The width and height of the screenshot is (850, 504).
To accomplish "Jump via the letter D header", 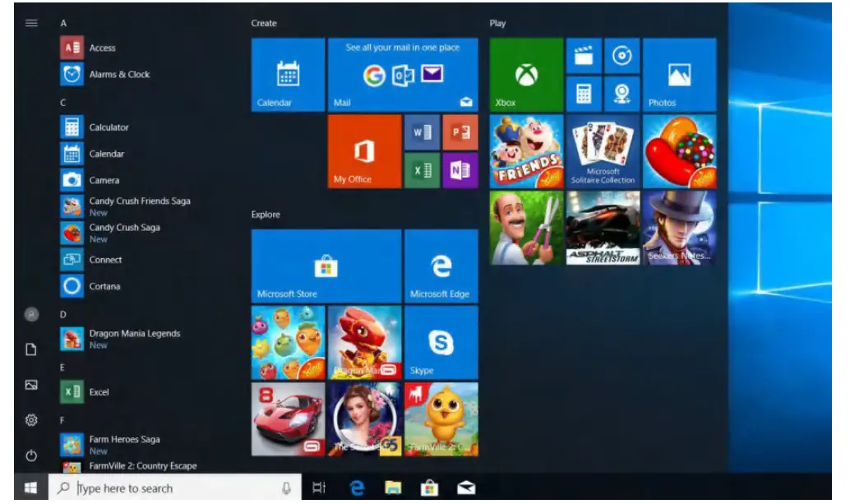I will pyautogui.click(x=62, y=314).
